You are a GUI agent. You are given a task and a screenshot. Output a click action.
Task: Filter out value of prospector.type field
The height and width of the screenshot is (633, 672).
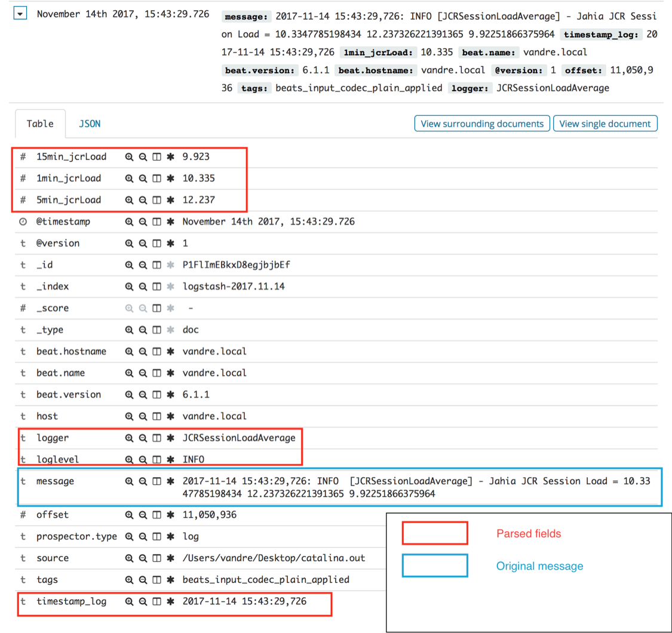click(143, 536)
